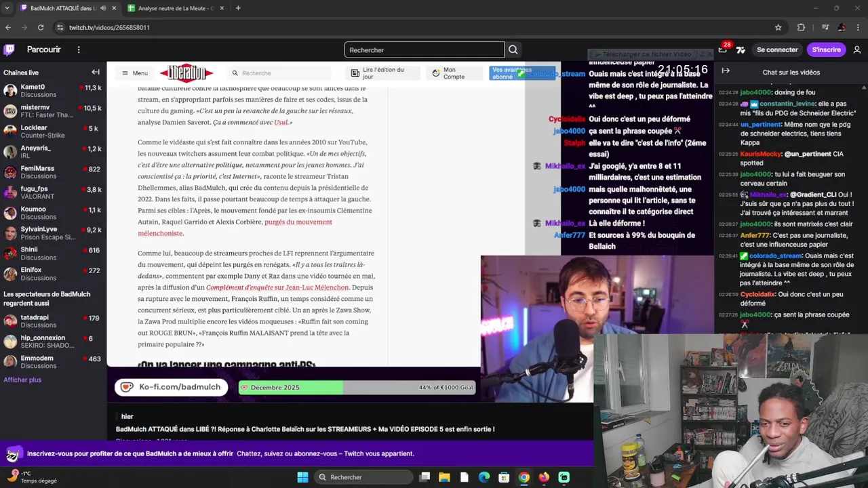
Task: Close the BadMulch ATTAQUÉ browser tab
Action: 114,8
